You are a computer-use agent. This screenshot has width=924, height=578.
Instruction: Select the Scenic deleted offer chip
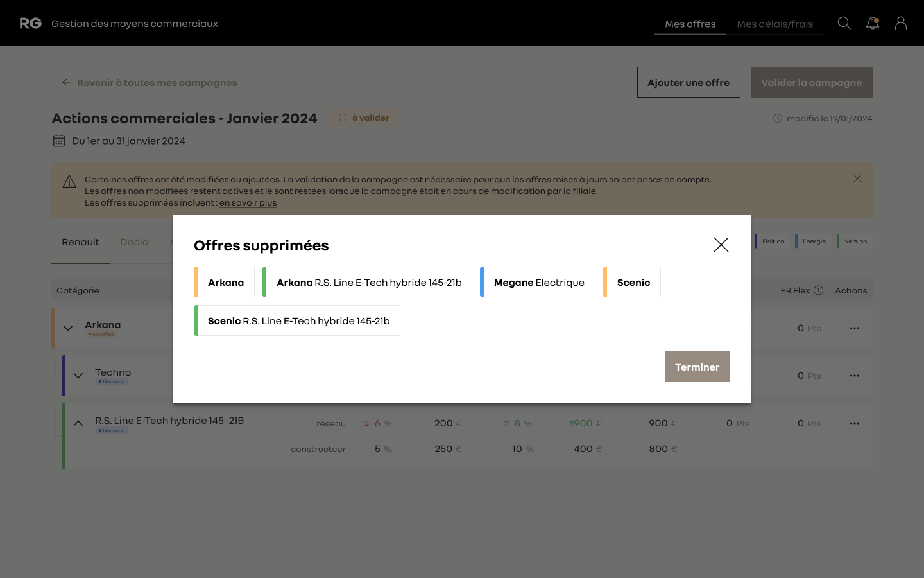pyautogui.click(x=632, y=282)
